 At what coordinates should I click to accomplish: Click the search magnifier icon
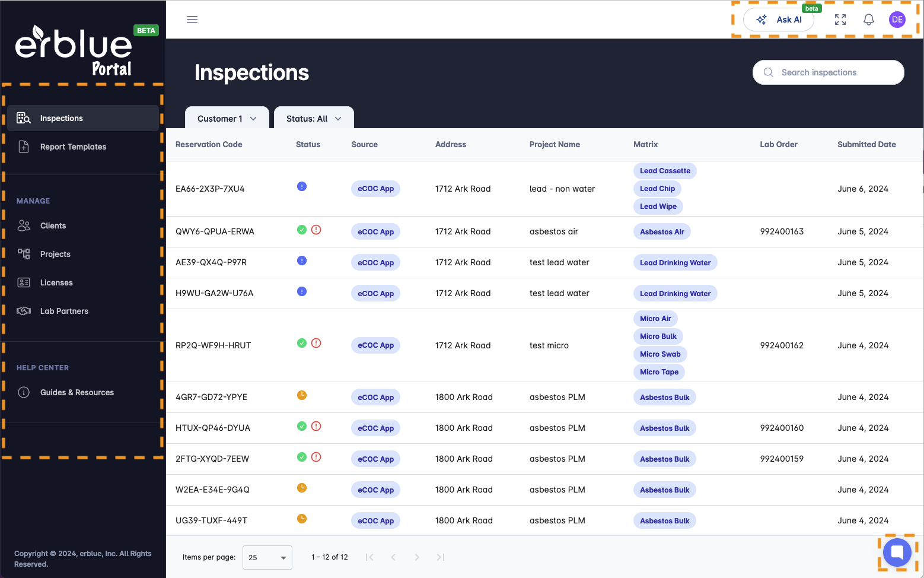(769, 72)
